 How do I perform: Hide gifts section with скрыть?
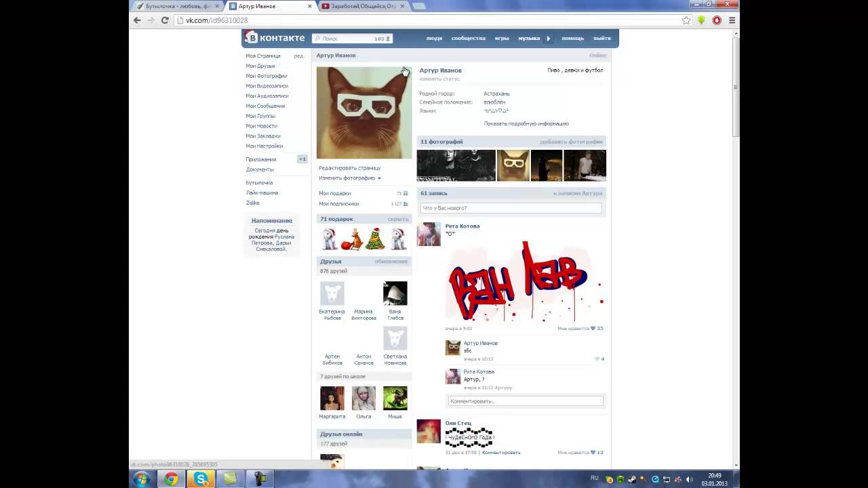tap(398, 219)
